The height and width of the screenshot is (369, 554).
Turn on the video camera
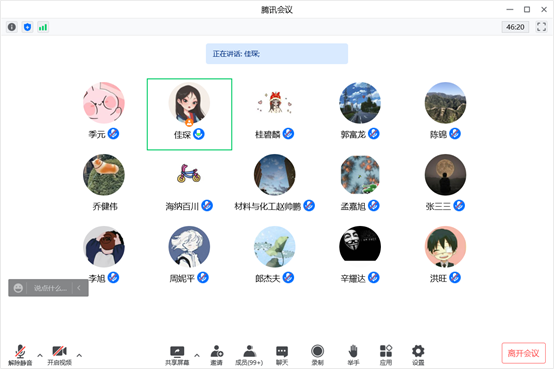59,356
